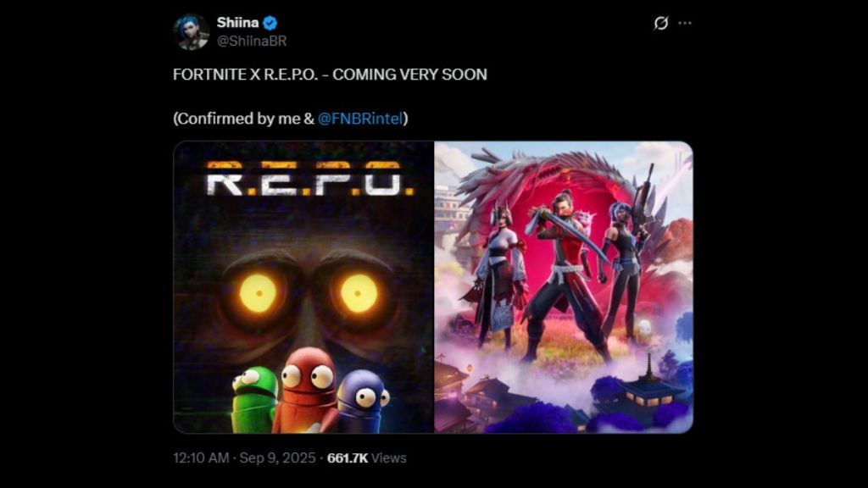Click the Shiina display name
The width and height of the screenshot is (868, 488).
click(237, 23)
